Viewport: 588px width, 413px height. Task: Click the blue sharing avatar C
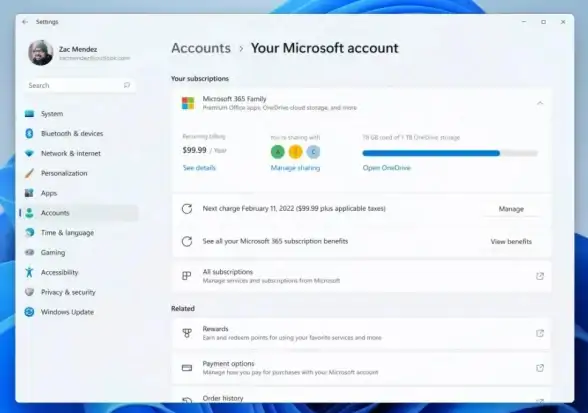click(313, 152)
